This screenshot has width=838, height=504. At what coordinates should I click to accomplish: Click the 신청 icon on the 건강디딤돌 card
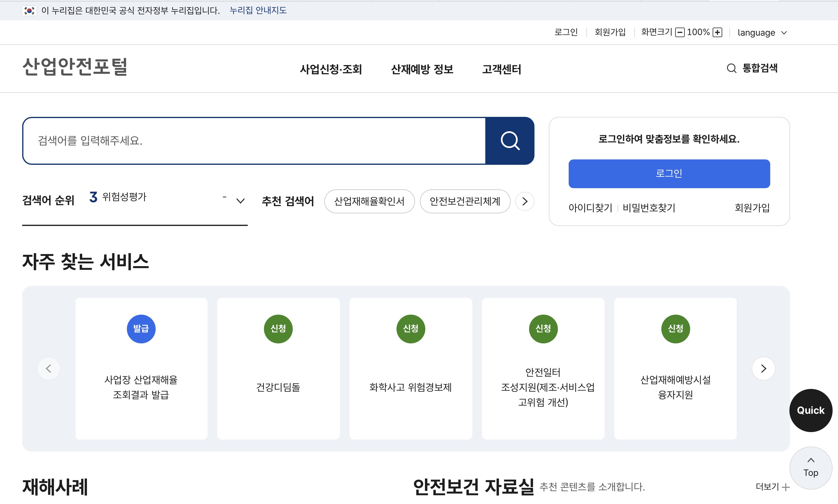click(278, 328)
